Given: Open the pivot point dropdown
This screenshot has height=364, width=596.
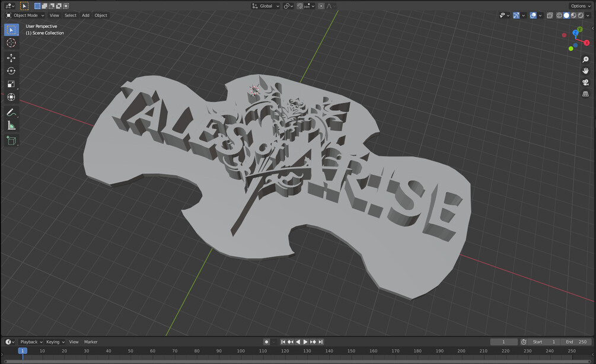Looking at the screenshot, I should (x=288, y=6).
